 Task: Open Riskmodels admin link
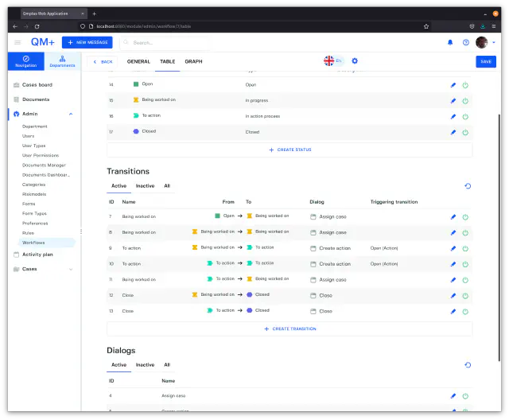click(34, 194)
